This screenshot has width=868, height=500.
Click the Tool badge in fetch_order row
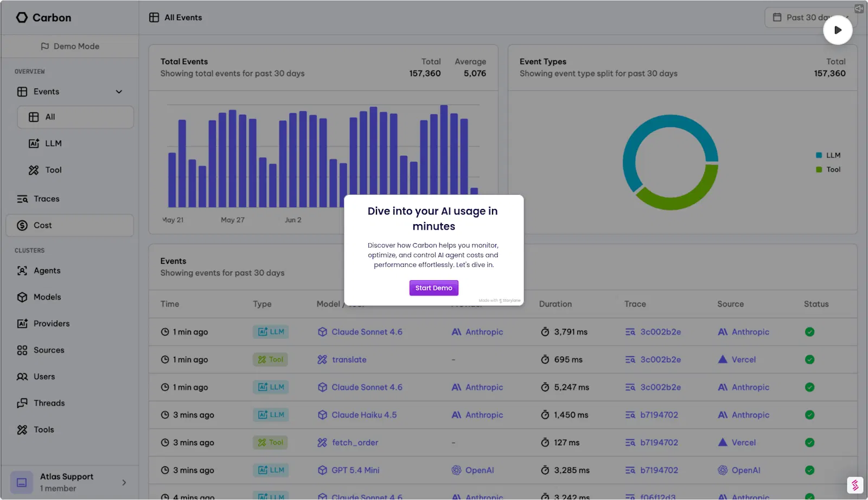point(270,442)
